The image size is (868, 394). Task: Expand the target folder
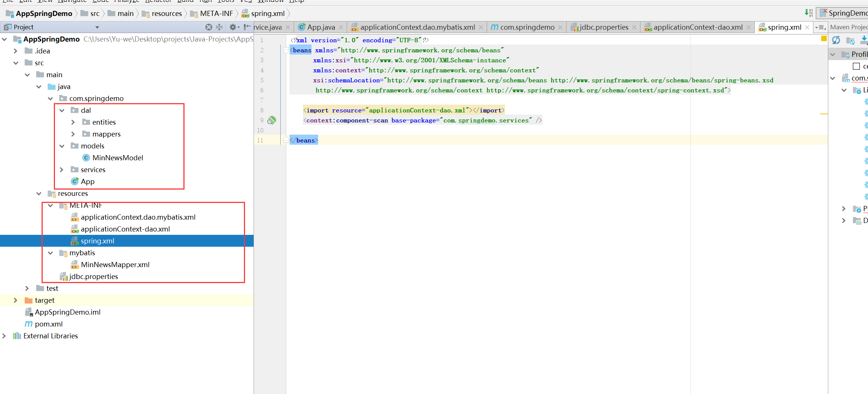16,300
